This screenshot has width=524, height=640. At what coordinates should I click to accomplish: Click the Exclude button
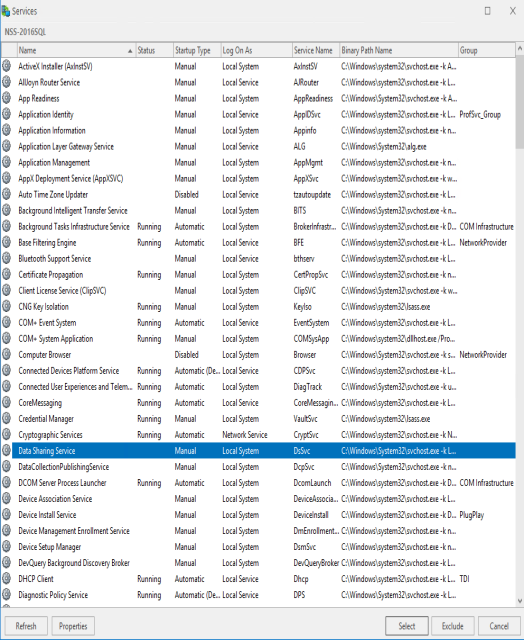453,626
